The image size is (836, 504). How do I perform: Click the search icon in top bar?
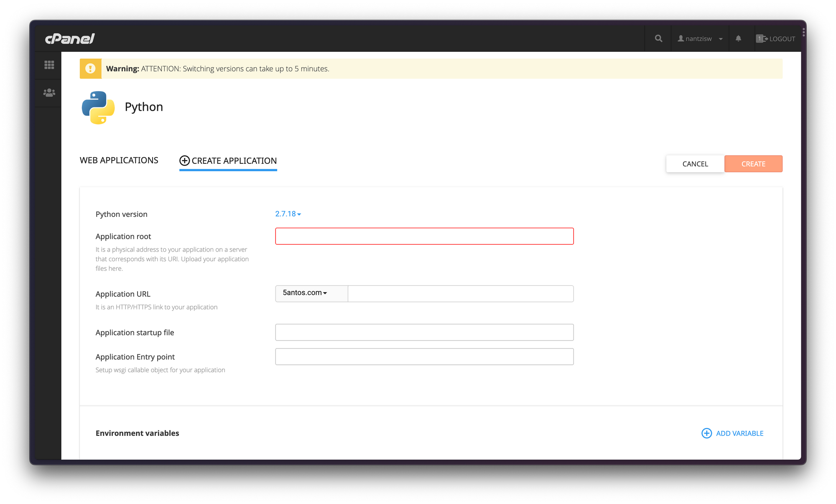658,38
